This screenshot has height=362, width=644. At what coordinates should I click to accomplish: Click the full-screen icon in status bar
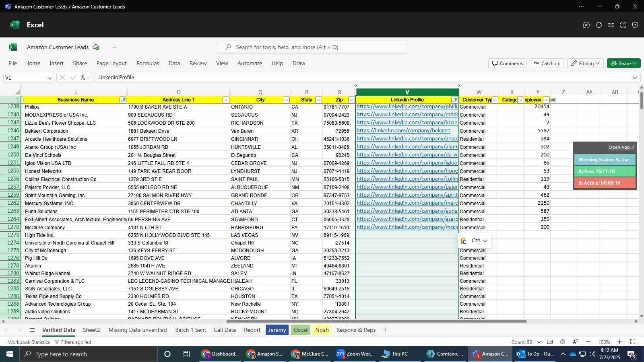[633, 342]
